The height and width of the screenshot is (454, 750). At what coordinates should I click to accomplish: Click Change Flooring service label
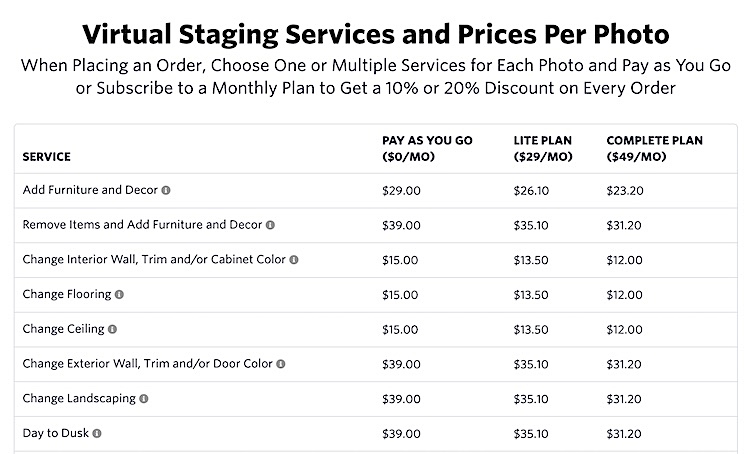pyautogui.click(x=66, y=294)
